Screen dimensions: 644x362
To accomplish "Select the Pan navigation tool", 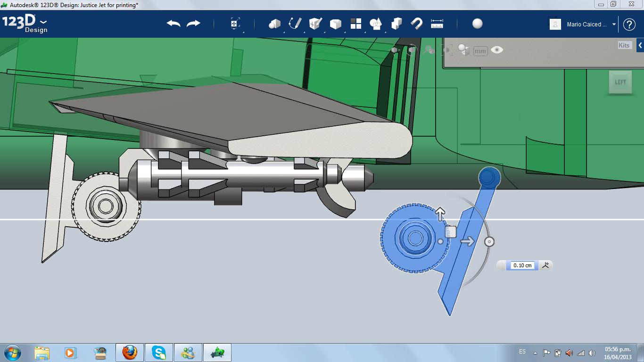I will [395, 50].
